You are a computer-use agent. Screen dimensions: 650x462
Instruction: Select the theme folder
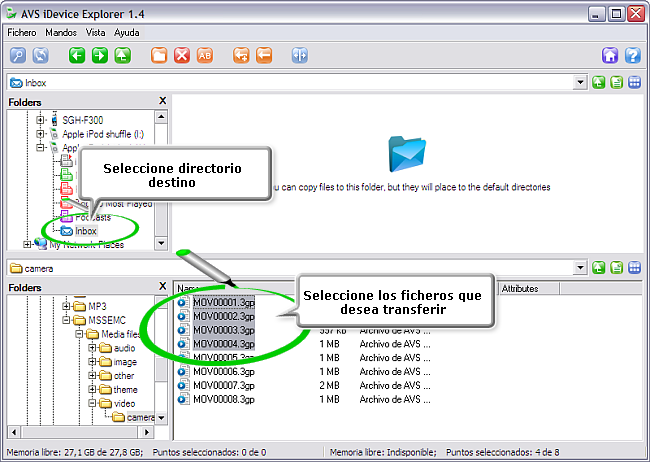point(126,389)
